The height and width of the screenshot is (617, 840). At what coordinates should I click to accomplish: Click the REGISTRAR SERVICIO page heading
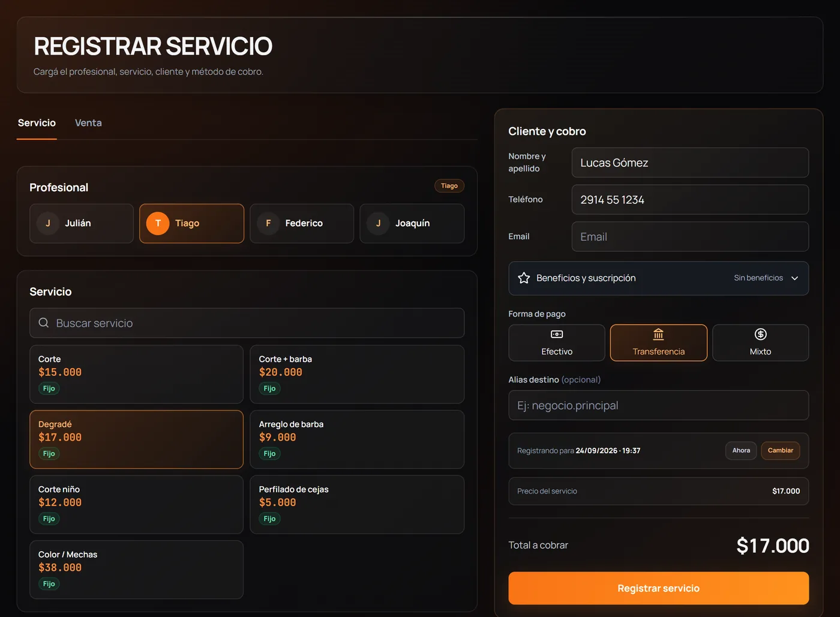pyautogui.click(x=153, y=46)
